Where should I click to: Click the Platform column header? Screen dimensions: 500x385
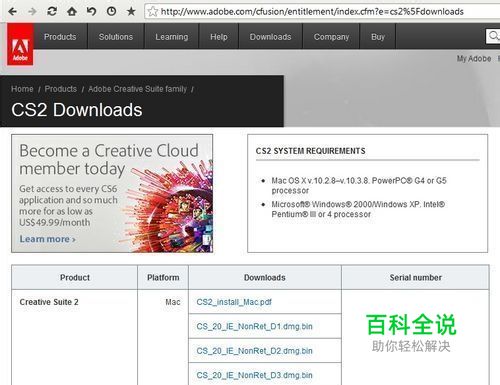coord(163,277)
